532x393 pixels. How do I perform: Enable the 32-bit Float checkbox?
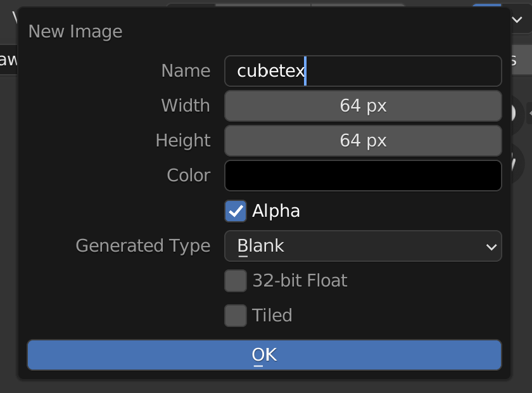pyautogui.click(x=236, y=281)
